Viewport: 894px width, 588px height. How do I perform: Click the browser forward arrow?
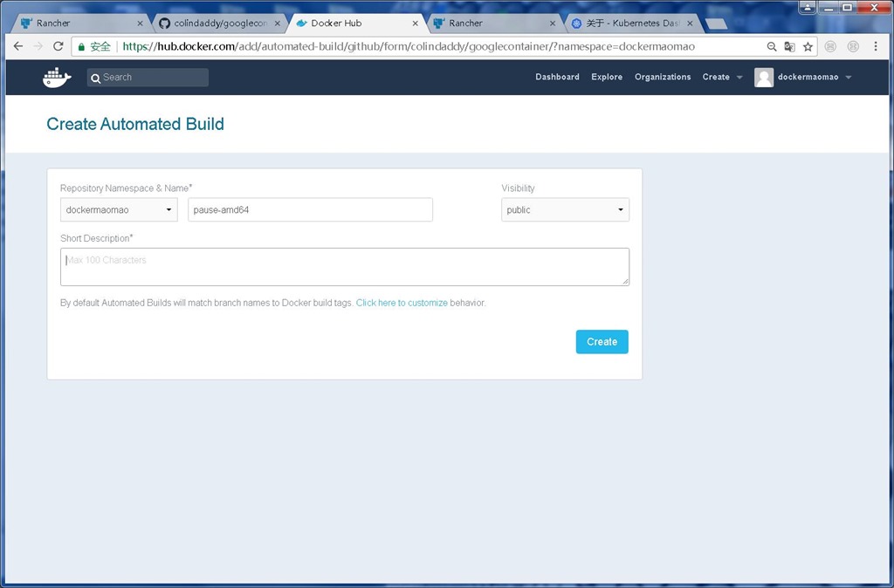[38, 46]
